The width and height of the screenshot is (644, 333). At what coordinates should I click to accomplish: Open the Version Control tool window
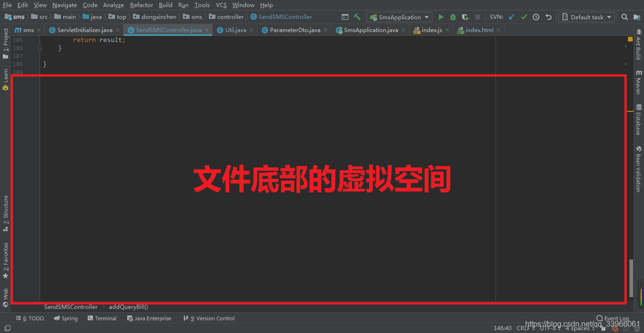[209, 318]
